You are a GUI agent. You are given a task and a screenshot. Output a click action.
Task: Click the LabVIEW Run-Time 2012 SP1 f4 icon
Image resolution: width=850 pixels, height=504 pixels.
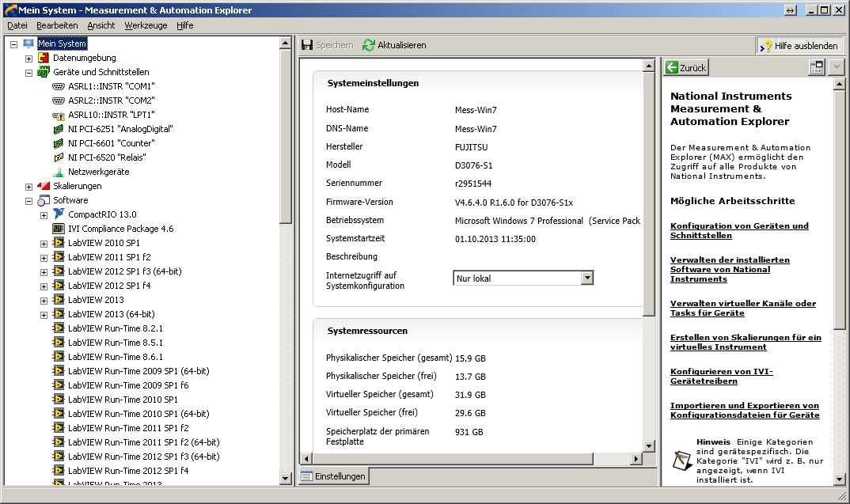click(x=59, y=471)
